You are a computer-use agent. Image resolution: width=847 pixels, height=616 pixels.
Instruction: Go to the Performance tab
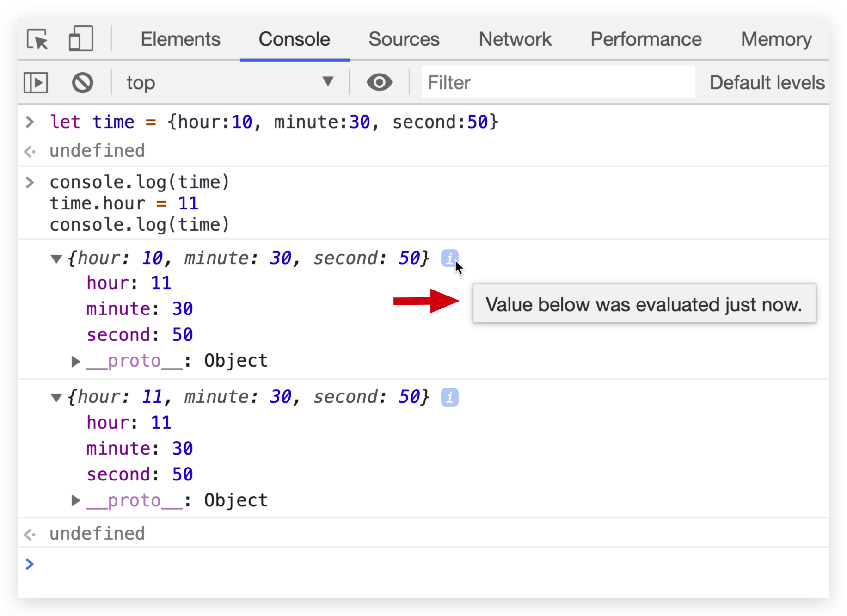646,39
